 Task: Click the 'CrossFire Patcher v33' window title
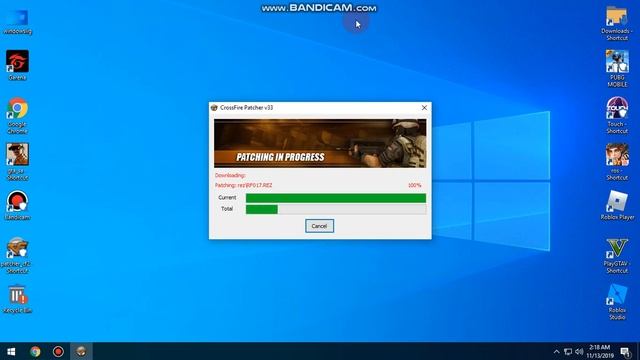[x=246, y=108]
